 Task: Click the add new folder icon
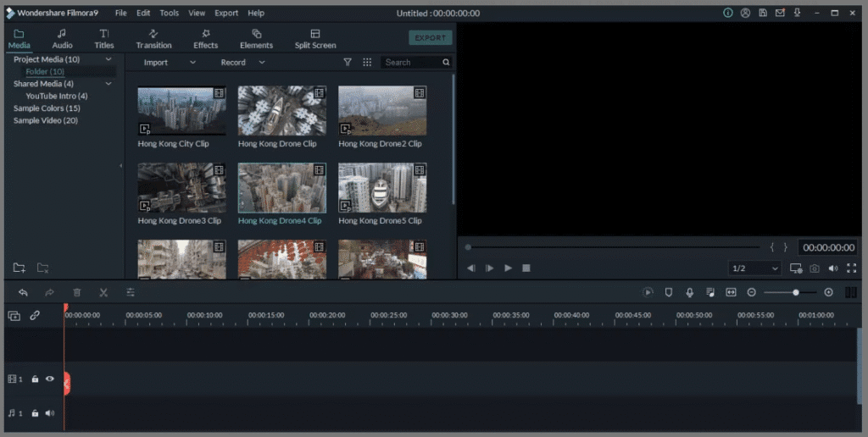click(19, 268)
